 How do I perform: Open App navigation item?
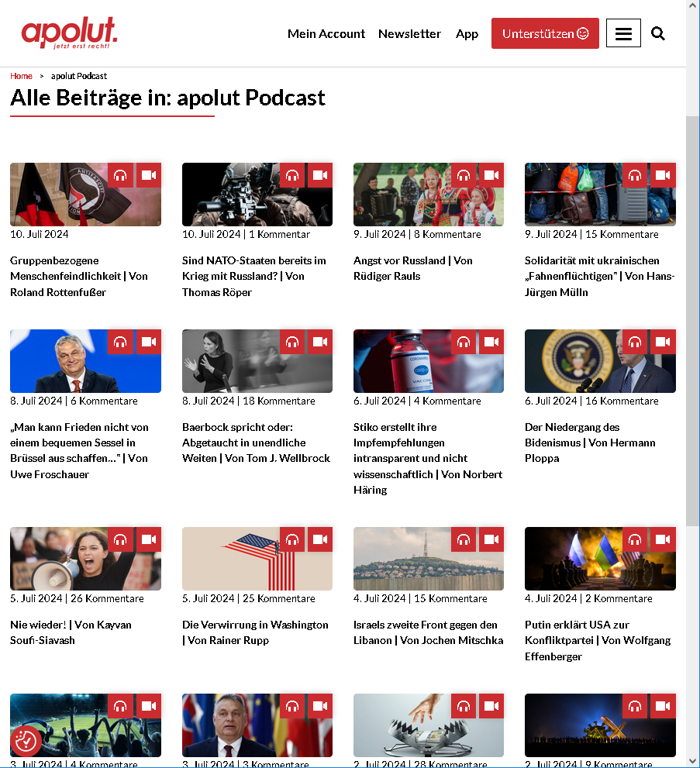click(x=467, y=34)
